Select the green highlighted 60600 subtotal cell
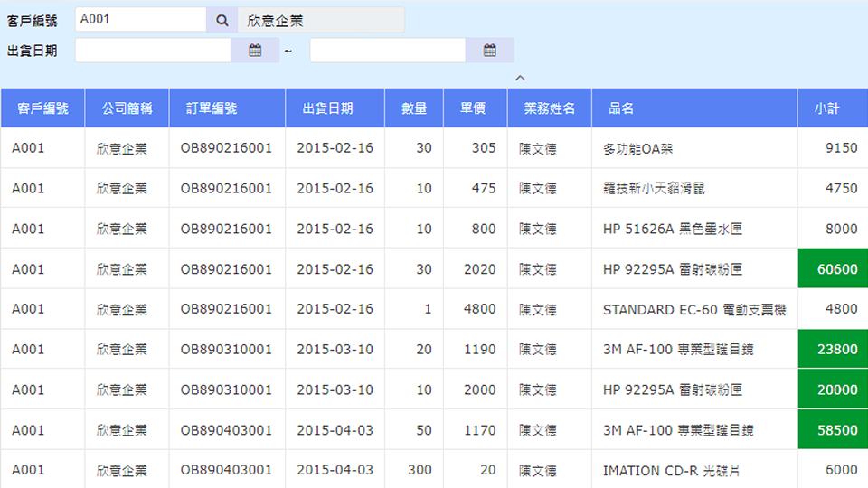The image size is (868, 488). (833, 269)
